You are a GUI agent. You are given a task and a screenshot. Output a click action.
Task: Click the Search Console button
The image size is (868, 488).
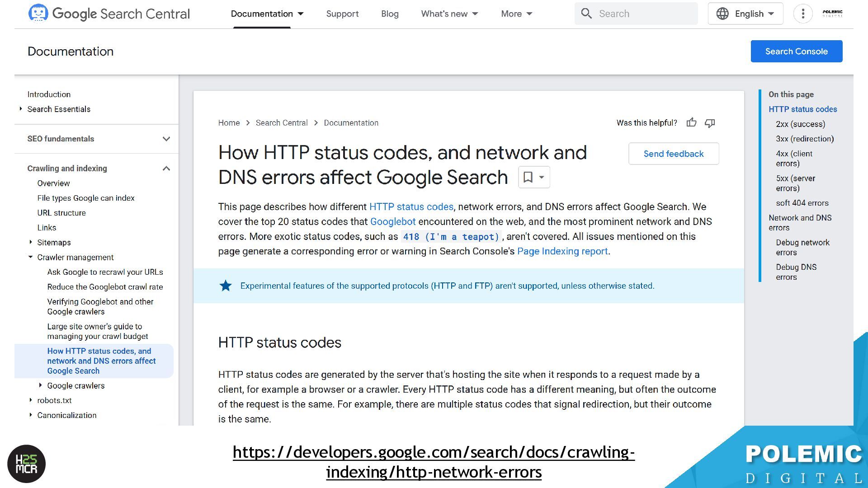coord(796,51)
